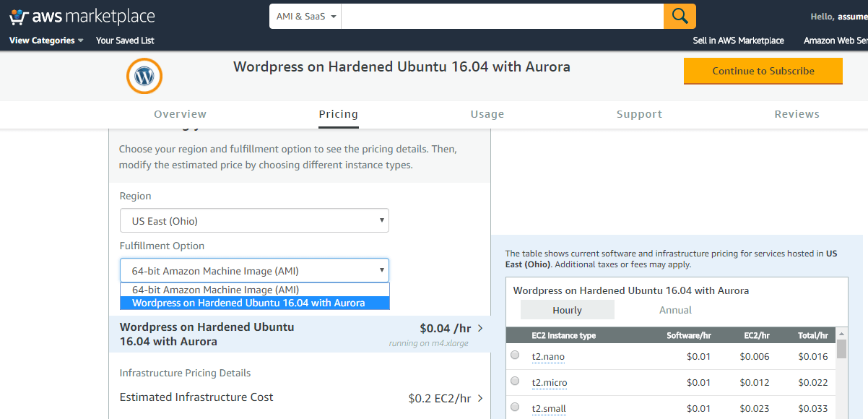This screenshot has width=868, height=419.
Task: Click the AWS Marketplace logo
Action: point(82,16)
